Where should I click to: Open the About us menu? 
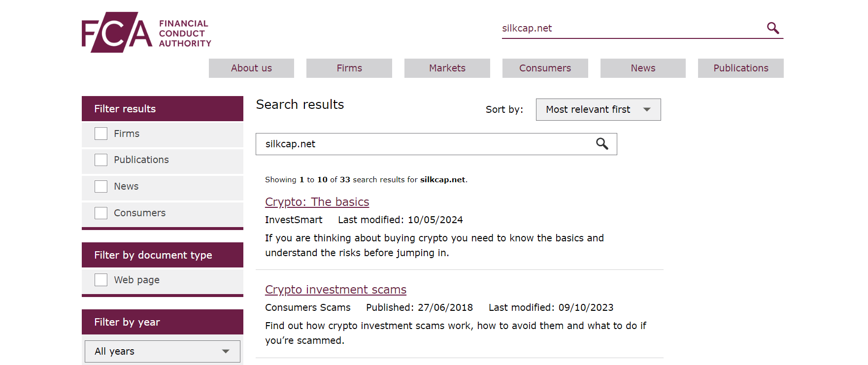[251, 68]
